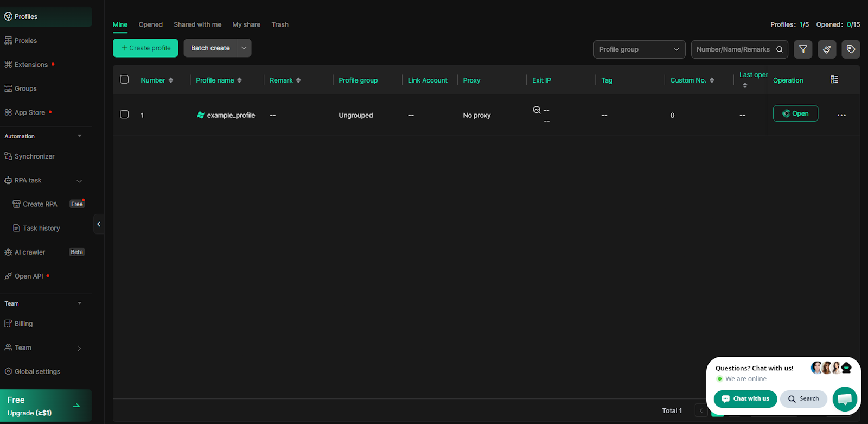Open the floating chat bubble icon
Screen dimensions: 868x424
pyautogui.click(x=845, y=399)
